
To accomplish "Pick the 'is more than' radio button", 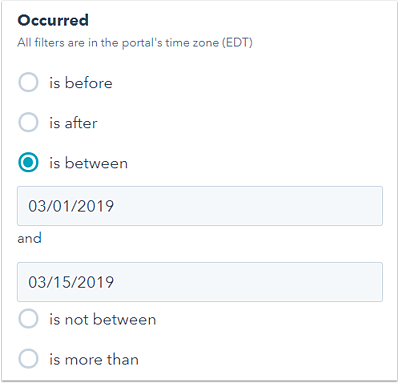I will click(x=28, y=359).
